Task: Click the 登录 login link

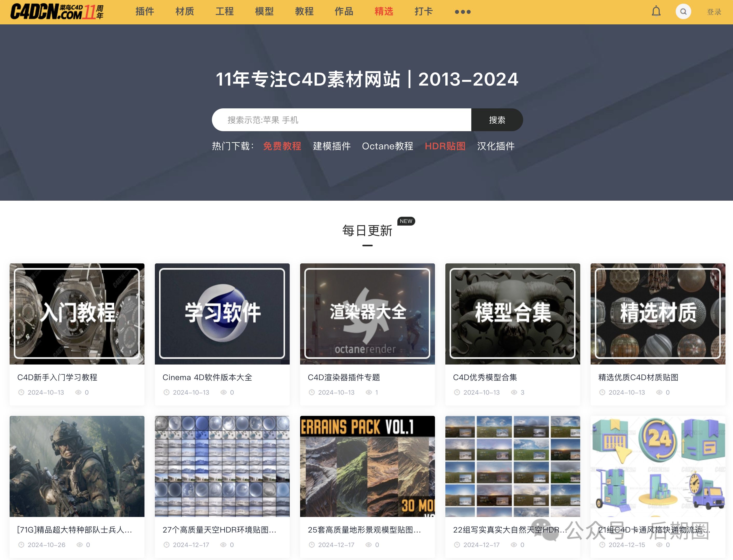Action: (714, 12)
